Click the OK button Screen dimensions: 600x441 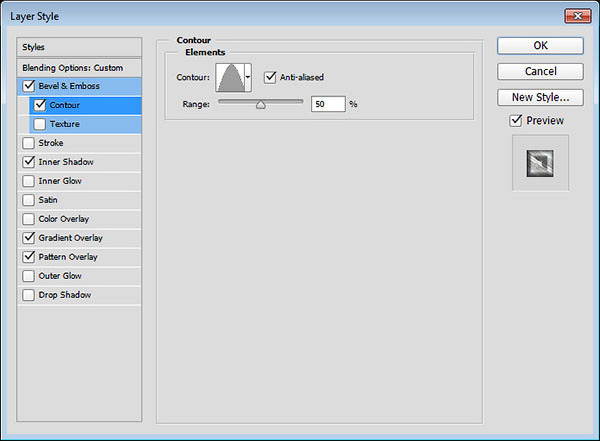[540, 46]
